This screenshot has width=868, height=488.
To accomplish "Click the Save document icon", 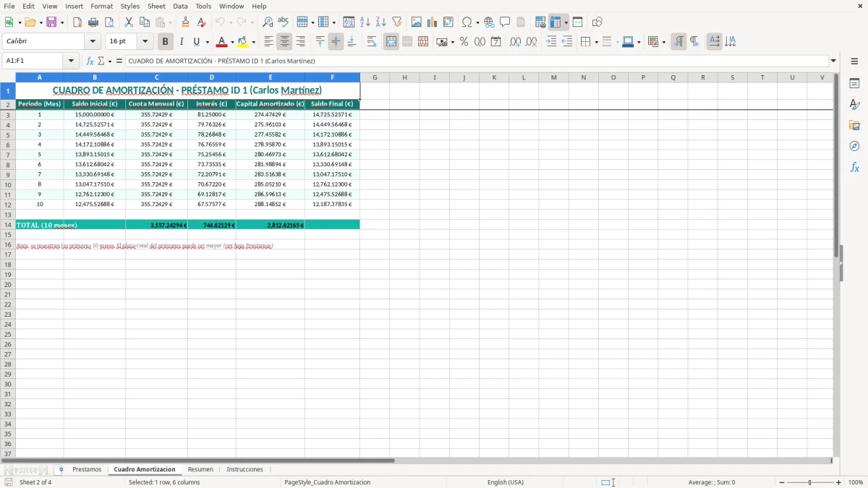I will point(51,22).
